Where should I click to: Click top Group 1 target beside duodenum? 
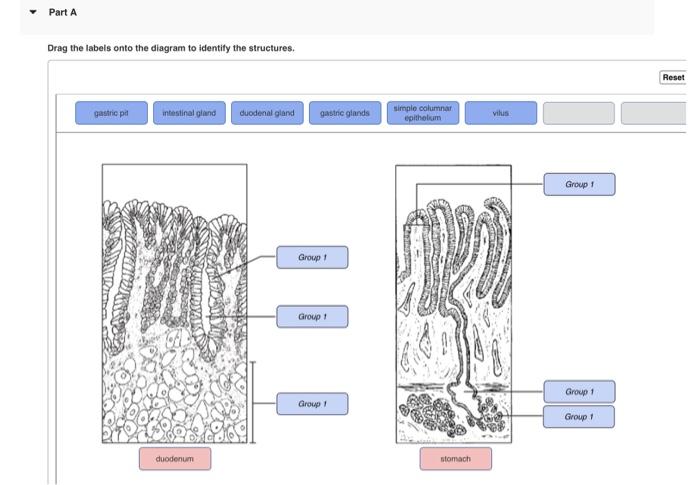pyautogui.click(x=312, y=257)
